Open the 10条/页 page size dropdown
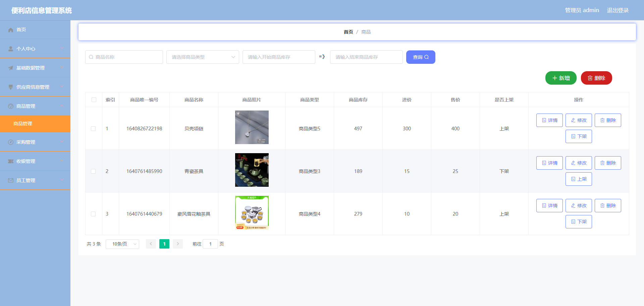The height and width of the screenshot is (306, 644). [122, 244]
